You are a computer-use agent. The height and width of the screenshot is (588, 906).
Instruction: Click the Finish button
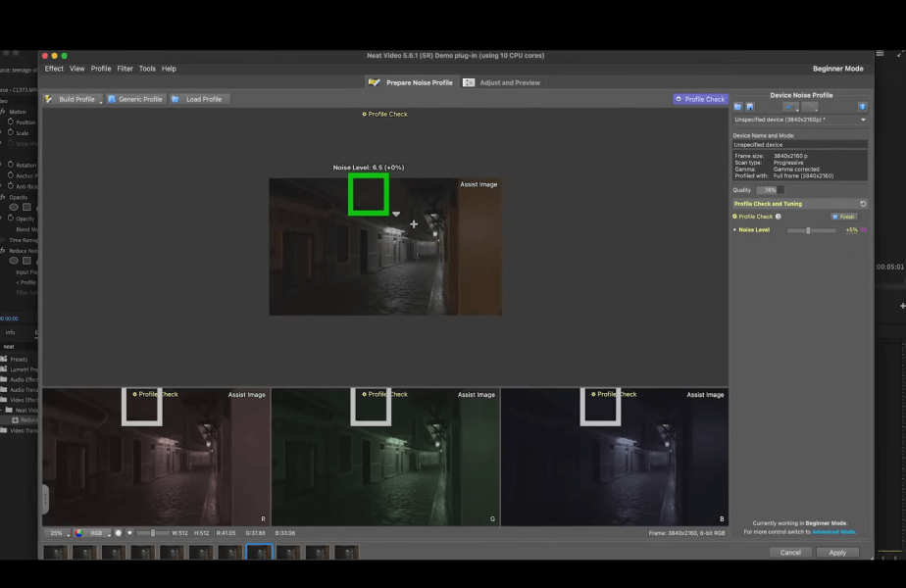click(x=843, y=217)
